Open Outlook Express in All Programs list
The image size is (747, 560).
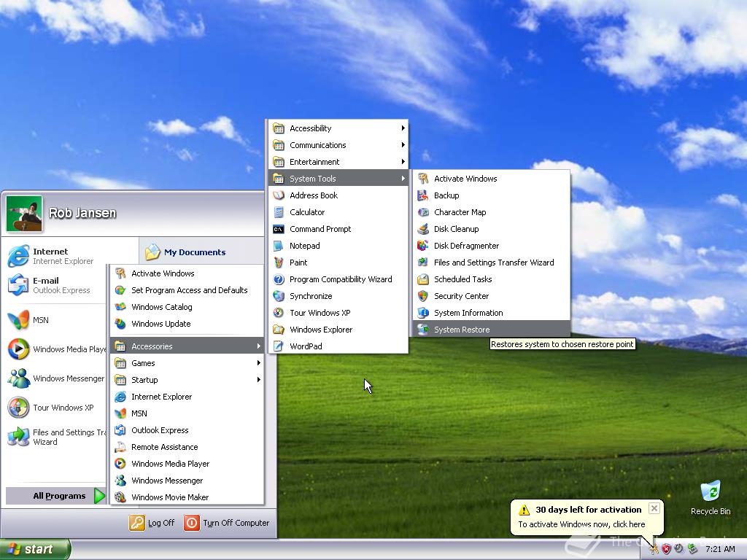click(187, 430)
